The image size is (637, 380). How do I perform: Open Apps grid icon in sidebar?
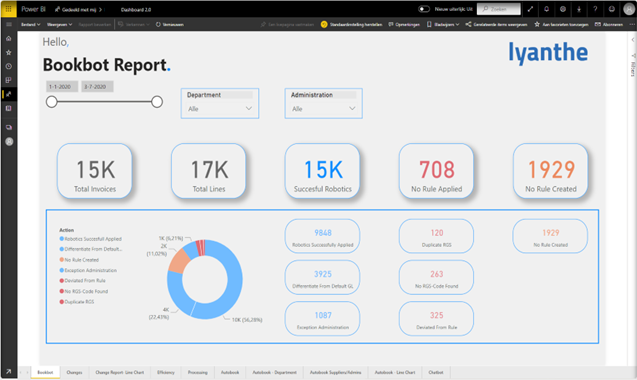[x=9, y=80]
